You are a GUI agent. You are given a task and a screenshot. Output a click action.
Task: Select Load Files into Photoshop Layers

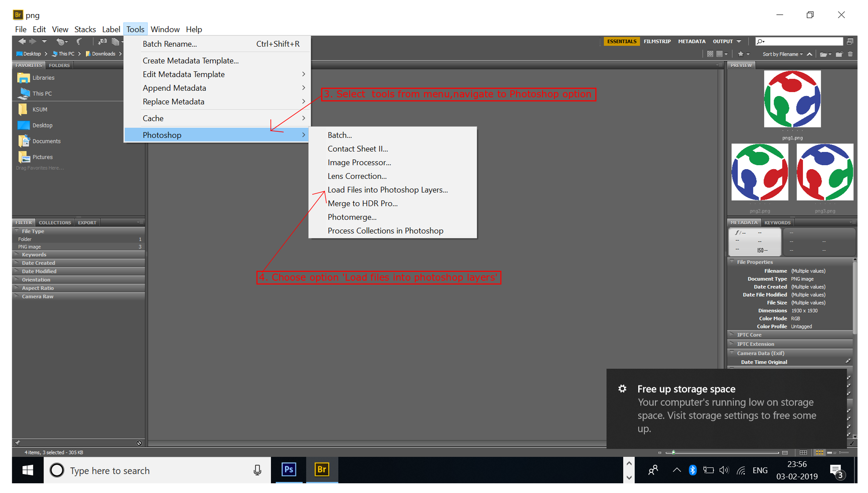387,190
